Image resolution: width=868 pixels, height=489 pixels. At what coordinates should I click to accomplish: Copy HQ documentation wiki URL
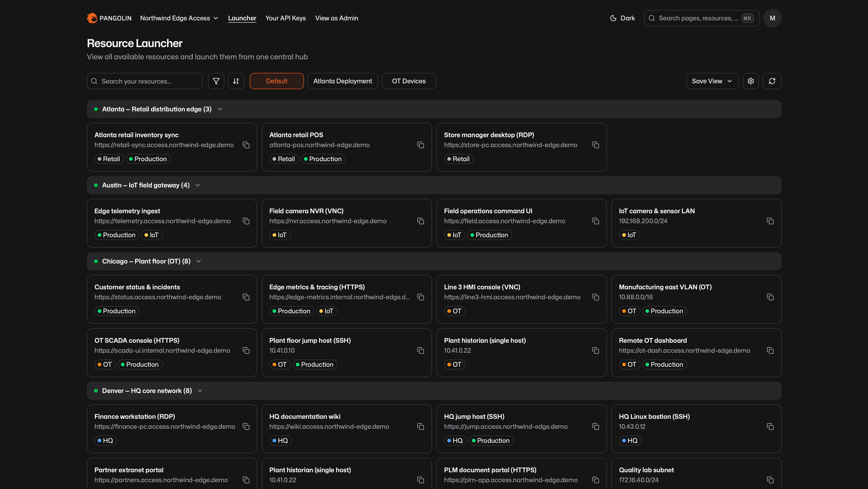tap(420, 427)
